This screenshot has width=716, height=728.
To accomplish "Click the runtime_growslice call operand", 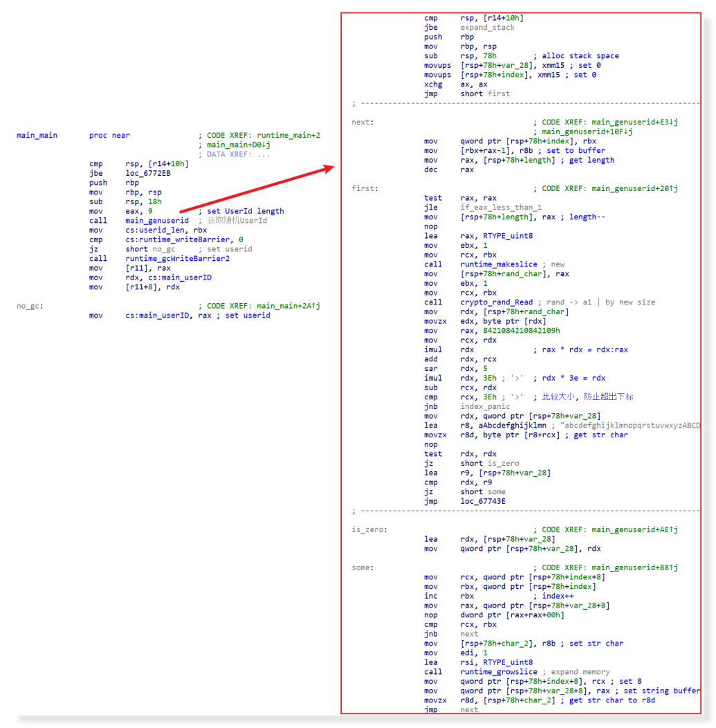I will pos(499,672).
